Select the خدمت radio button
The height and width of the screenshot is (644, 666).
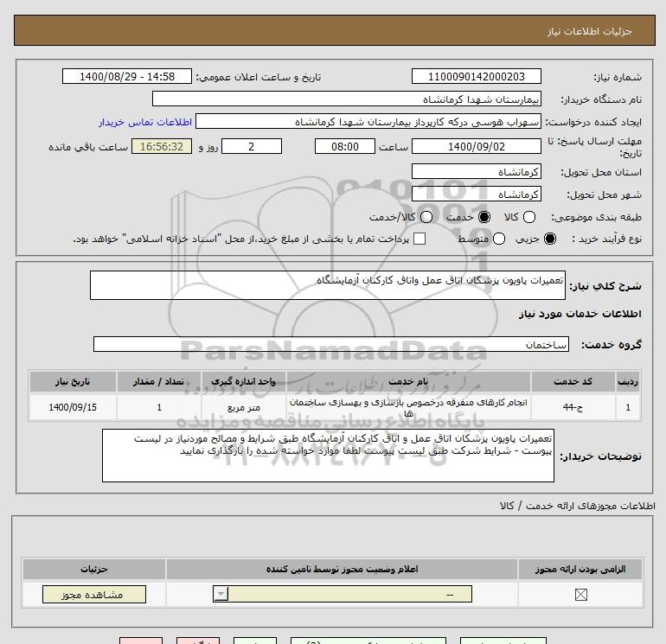point(484,217)
